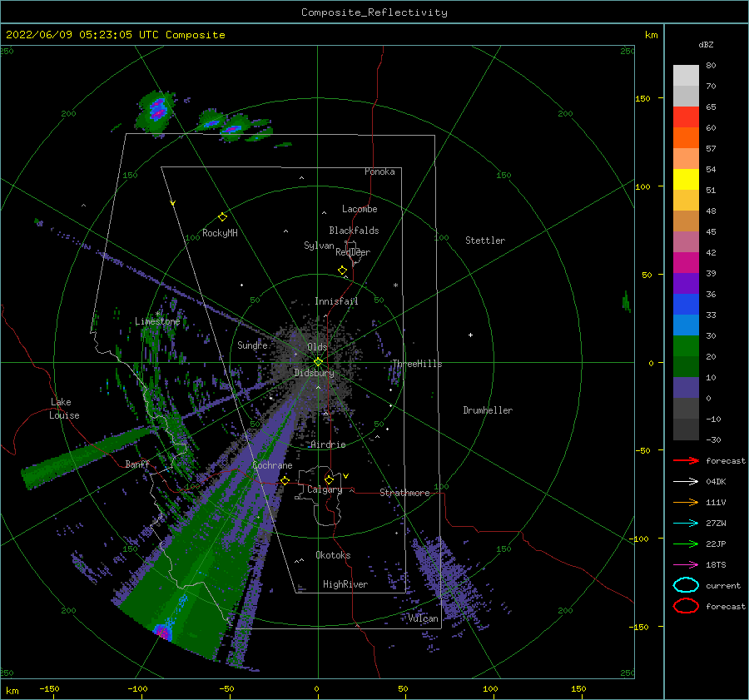
Task: Click the Airdrie label
Action: tap(328, 444)
